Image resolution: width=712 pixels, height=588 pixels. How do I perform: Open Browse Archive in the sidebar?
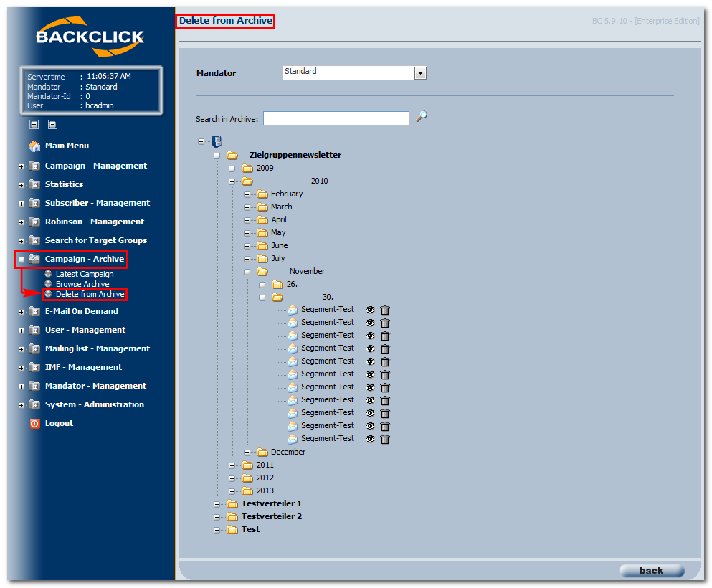click(82, 284)
